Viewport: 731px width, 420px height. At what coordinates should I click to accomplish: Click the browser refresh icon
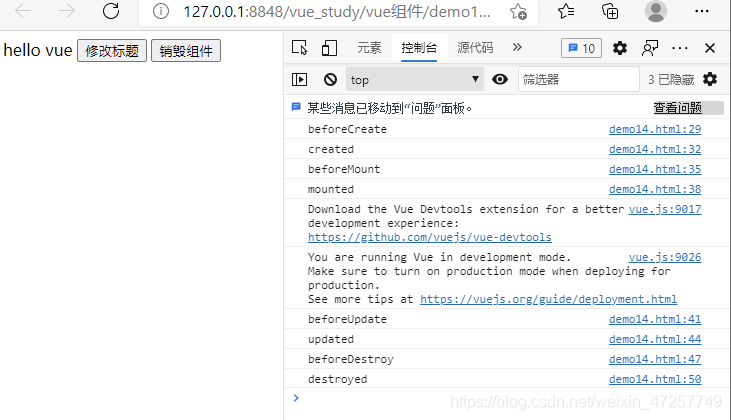(x=111, y=11)
